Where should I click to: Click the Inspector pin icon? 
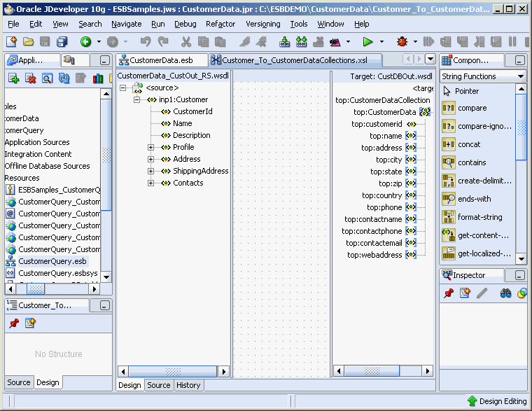pyautogui.click(x=449, y=293)
